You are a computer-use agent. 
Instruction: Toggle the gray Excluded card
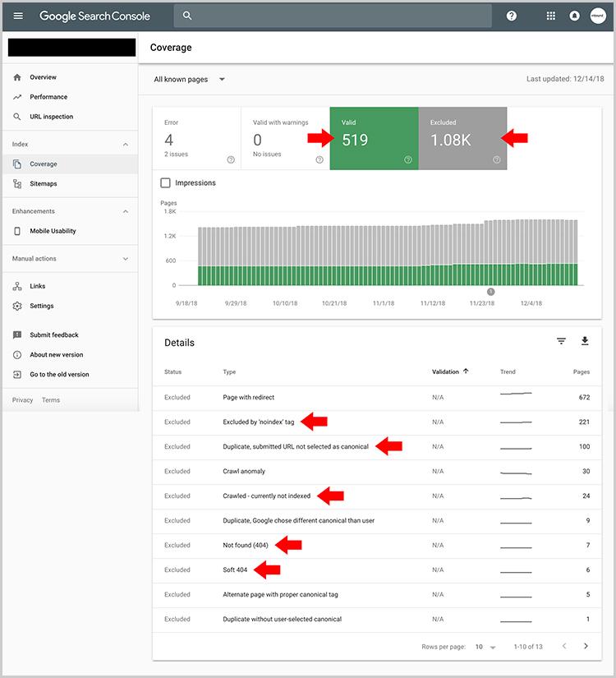click(x=462, y=138)
